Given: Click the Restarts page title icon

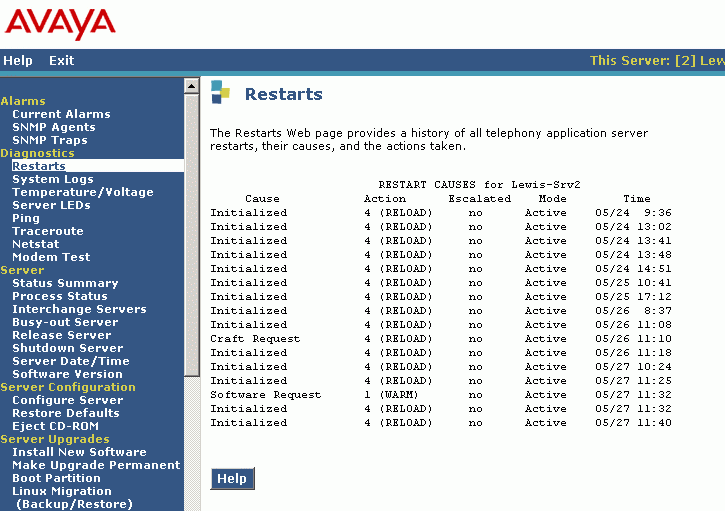Looking at the screenshot, I should click(x=221, y=92).
